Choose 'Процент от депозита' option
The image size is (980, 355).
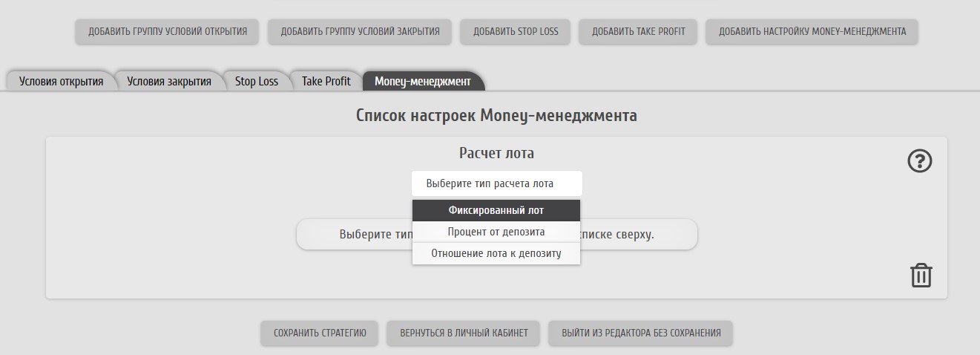click(496, 232)
